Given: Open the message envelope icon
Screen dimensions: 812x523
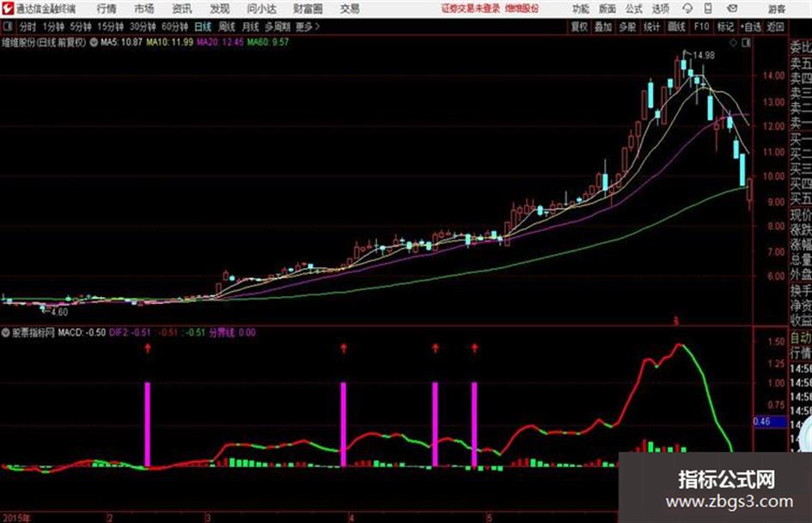Looking at the screenshot, I should pos(732,9).
